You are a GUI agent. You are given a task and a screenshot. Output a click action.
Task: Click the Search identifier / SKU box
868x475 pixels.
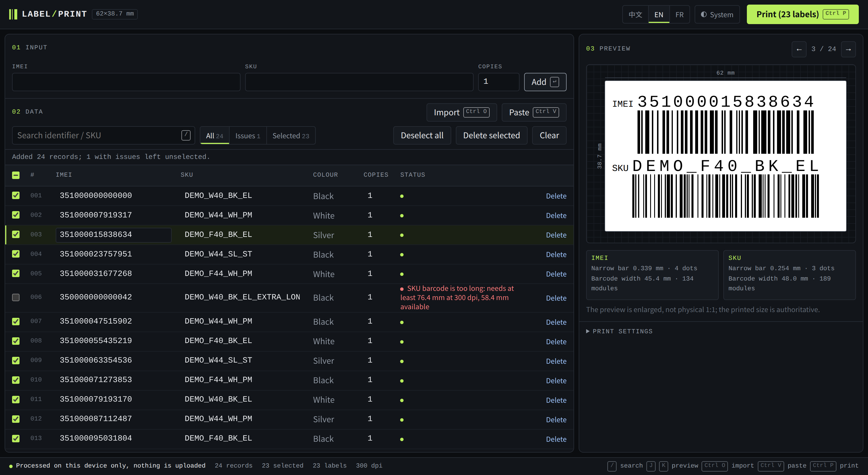coord(103,135)
